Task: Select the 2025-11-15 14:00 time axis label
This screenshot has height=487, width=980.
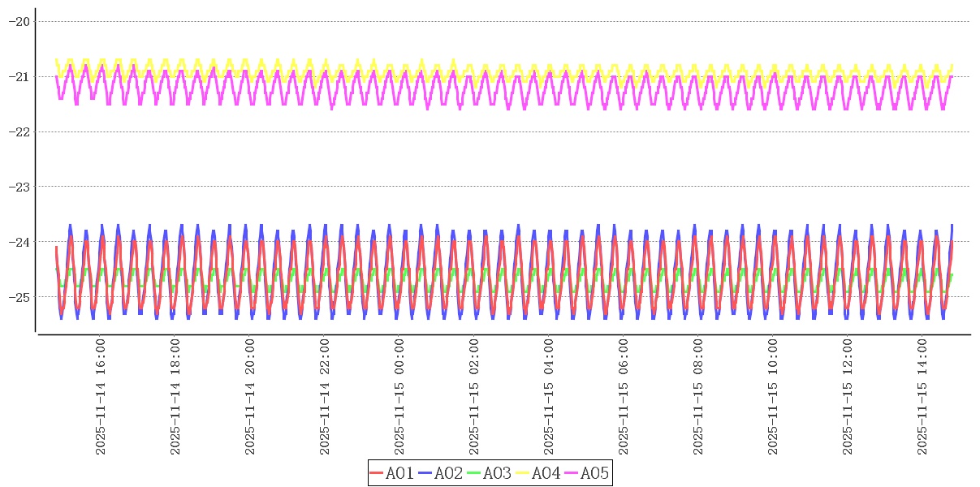Action: click(922, 398)
